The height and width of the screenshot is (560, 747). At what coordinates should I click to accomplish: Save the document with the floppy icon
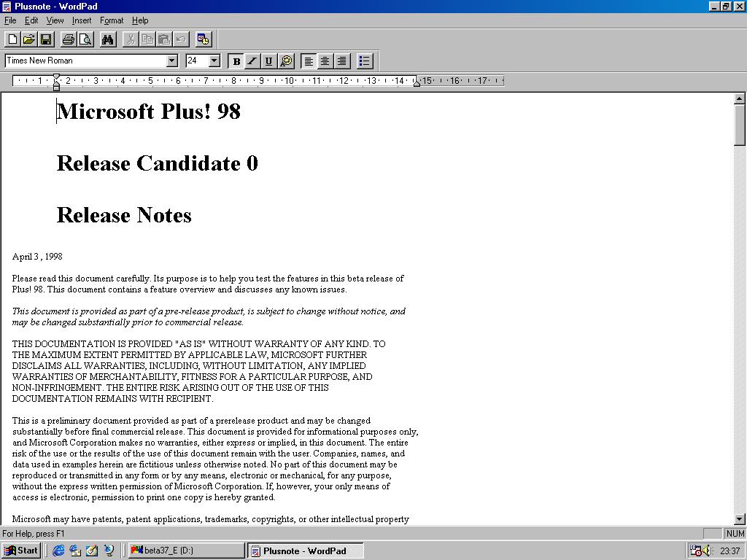coord(46,39)
